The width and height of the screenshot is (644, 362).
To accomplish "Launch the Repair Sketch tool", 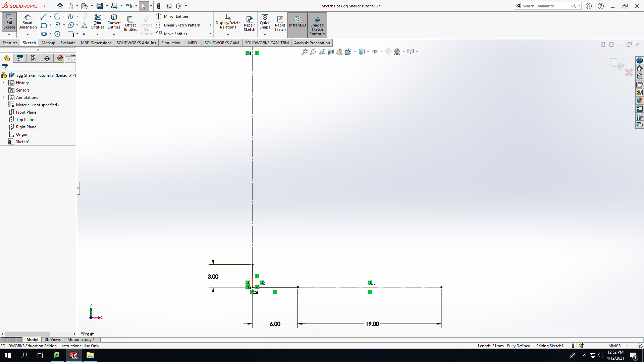I will pyautogui.click(x=250, y=23).
